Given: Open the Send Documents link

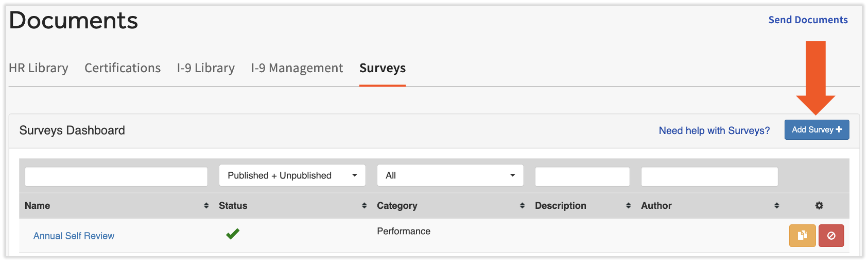Looking at the screenshot, I should pos(808,20).
